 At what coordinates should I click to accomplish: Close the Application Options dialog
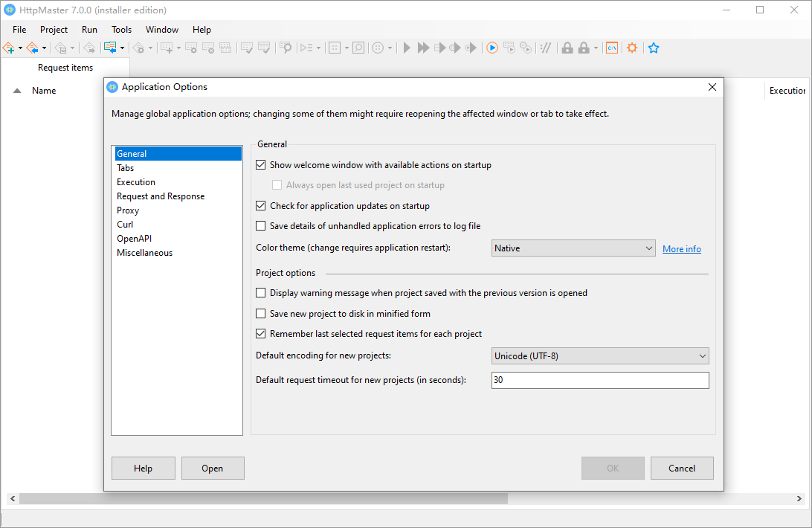coord(712,87)
